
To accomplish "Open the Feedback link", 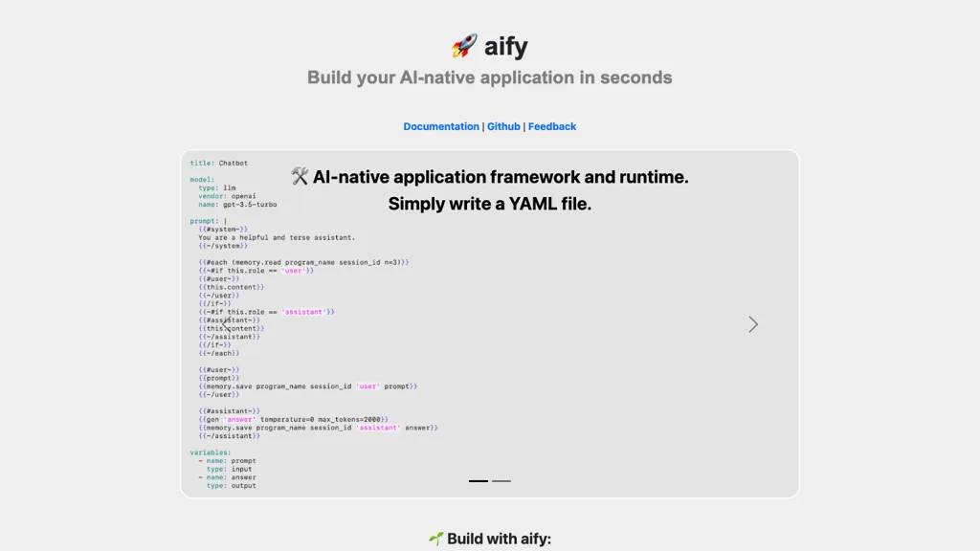I will point(552,126).
